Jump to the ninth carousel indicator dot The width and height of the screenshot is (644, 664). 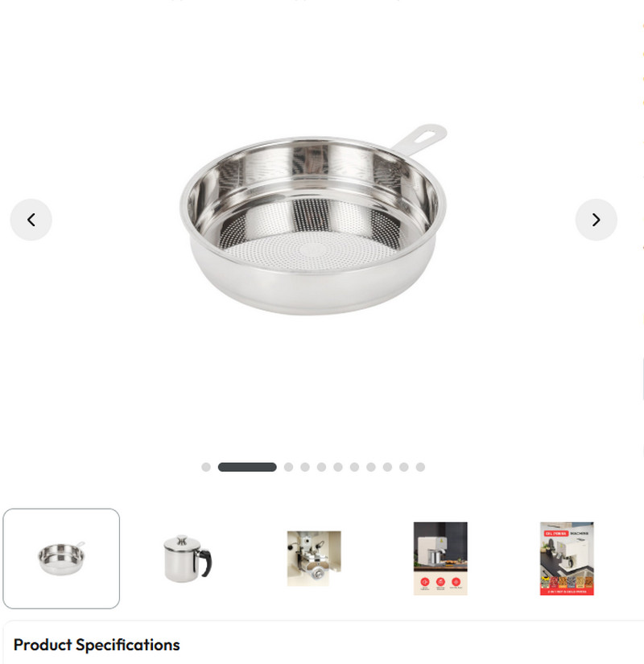(x=387, y=467)
